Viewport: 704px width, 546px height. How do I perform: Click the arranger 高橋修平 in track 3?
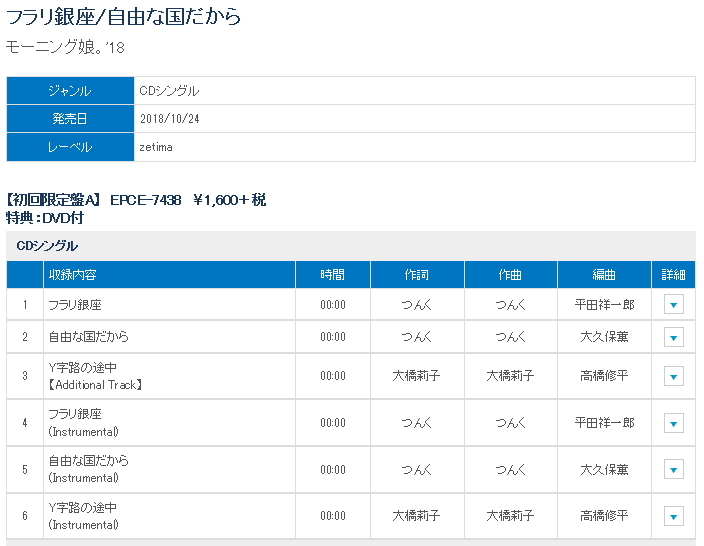click(604, 376)
